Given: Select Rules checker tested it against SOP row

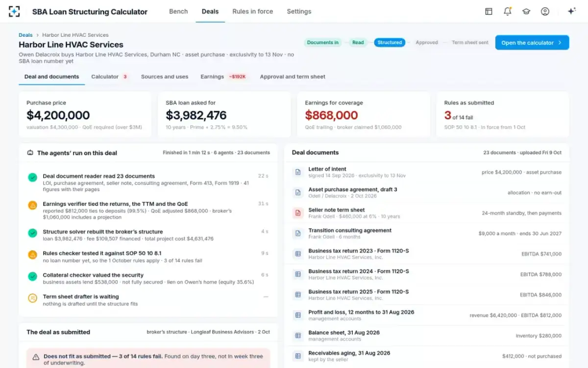Looking at the screenshot, I should [x=148, y=257].
